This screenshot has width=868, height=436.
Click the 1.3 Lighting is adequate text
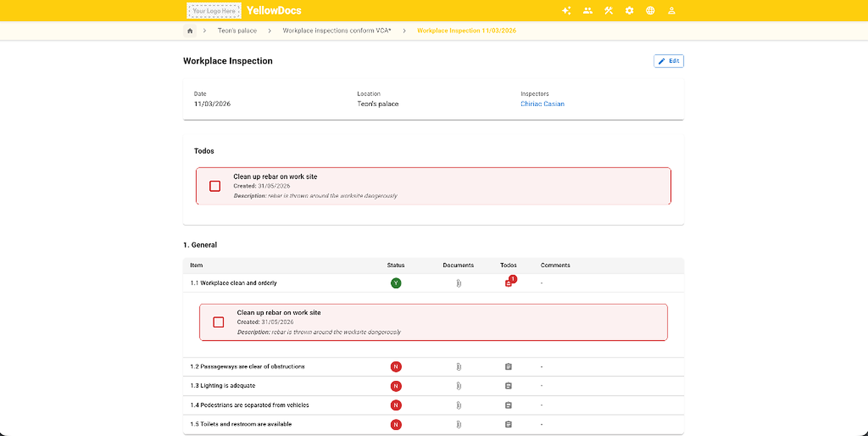223,386
